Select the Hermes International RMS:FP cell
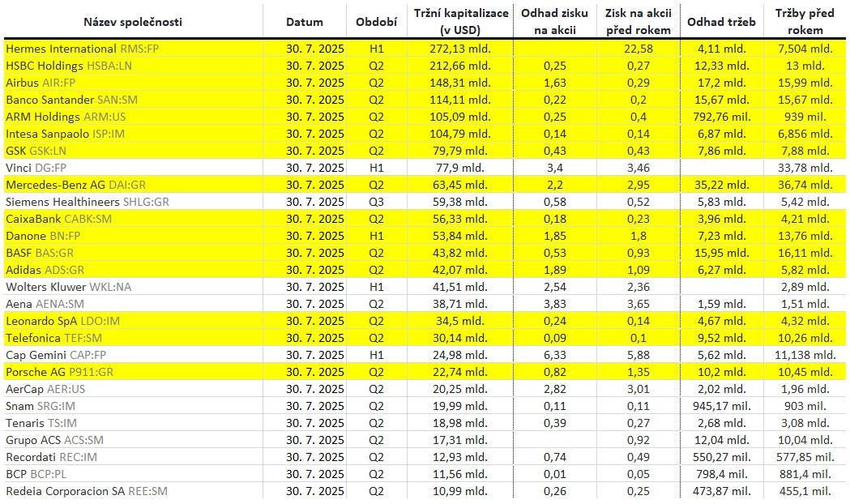Image resolution: width=850 pixels, height=504 pixels. 134,49
